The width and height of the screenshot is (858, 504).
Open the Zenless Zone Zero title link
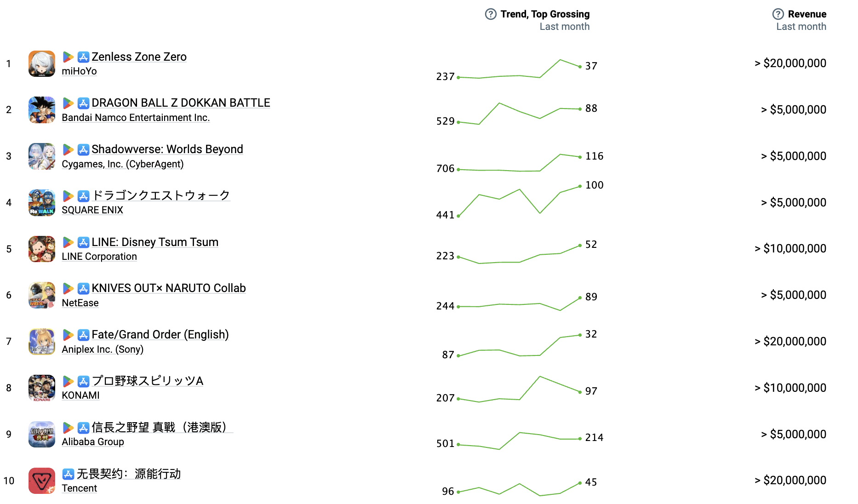click(x=139, y=57)
